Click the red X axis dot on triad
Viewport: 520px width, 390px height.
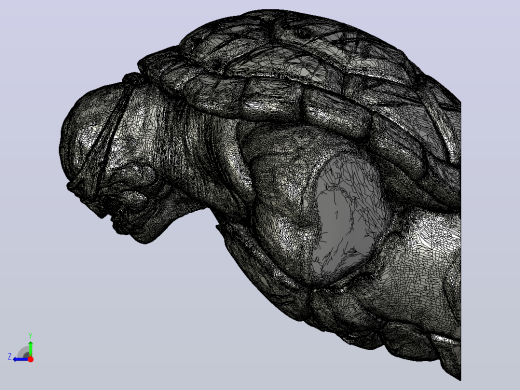click(x=31, y=359)
